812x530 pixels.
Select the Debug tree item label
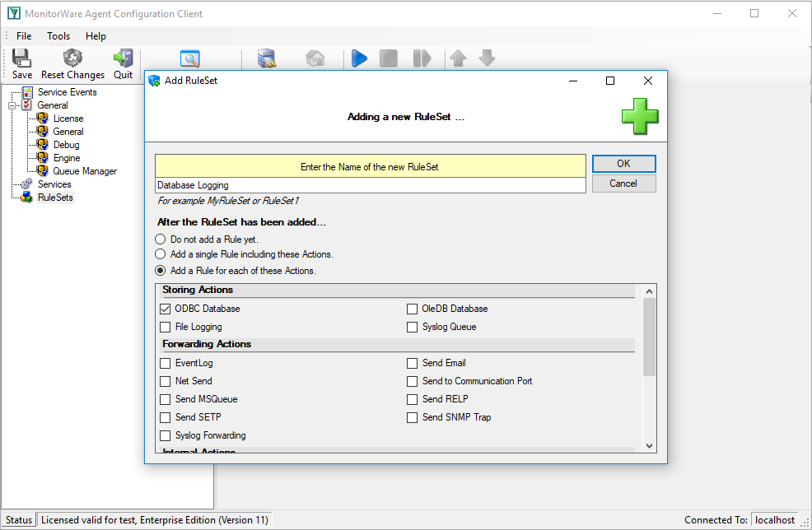[66, 145]
